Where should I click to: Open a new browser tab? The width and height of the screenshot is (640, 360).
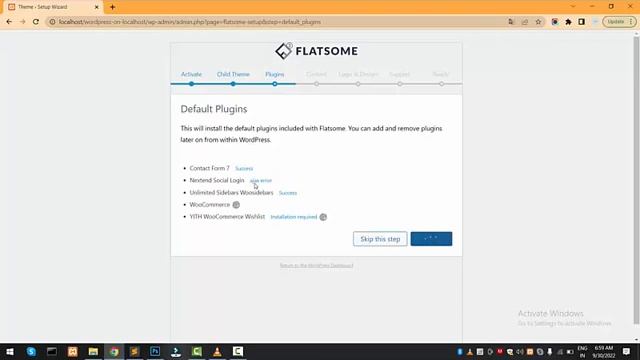tap(112, 7)
